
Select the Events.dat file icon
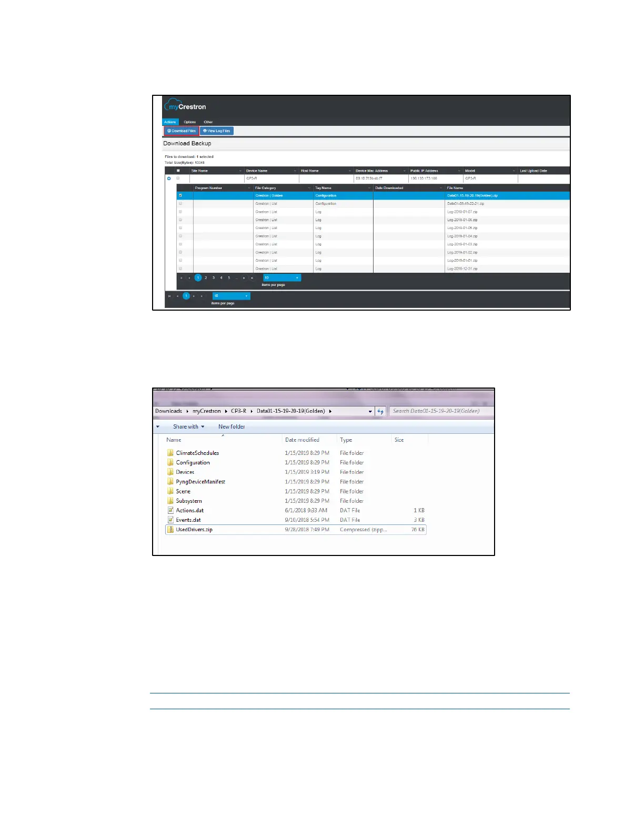(x=170, y=520)
